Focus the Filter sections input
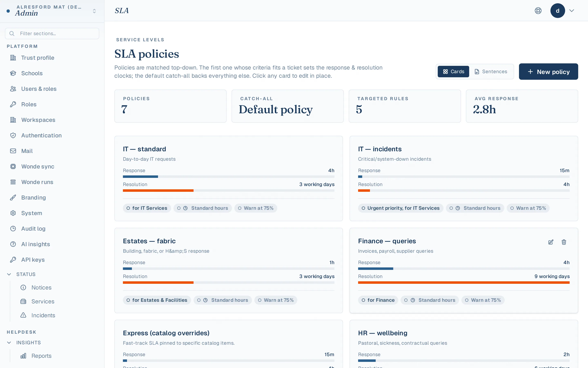This screenshot has height=368, width=588. click(x=52, y=33)
